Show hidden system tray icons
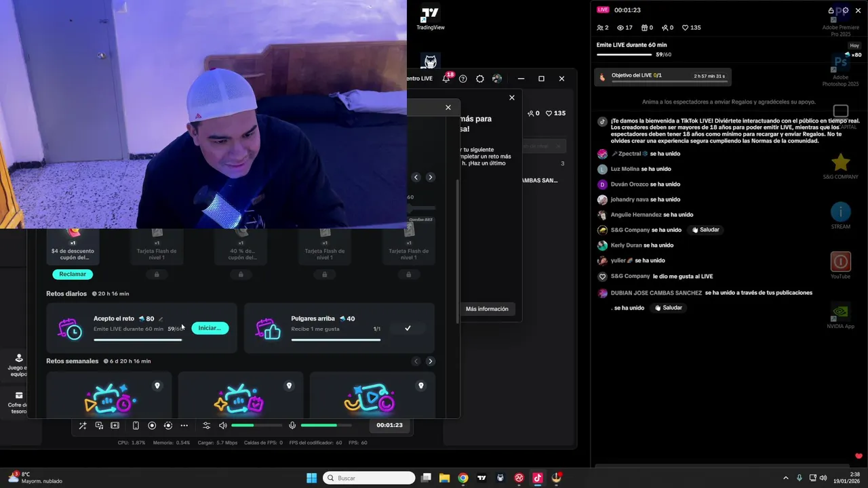The image size is (868, 488). click(786, 478)
